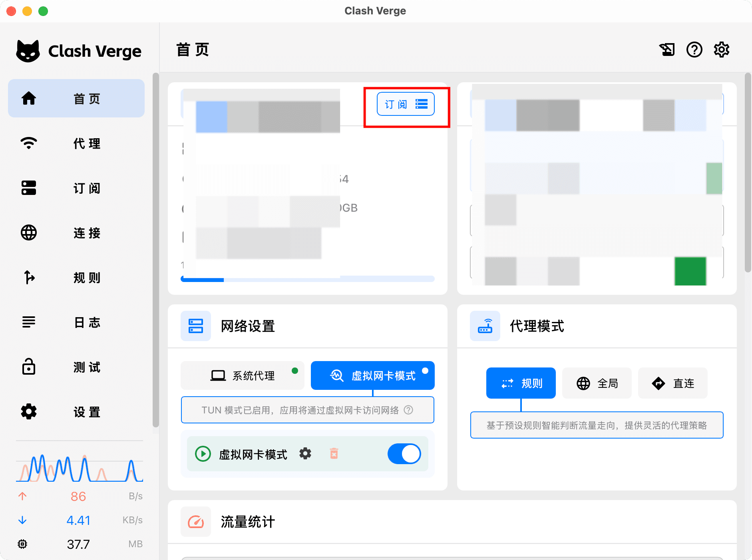
Task: Open the 规则 rules page
Action: pos(76,277)
